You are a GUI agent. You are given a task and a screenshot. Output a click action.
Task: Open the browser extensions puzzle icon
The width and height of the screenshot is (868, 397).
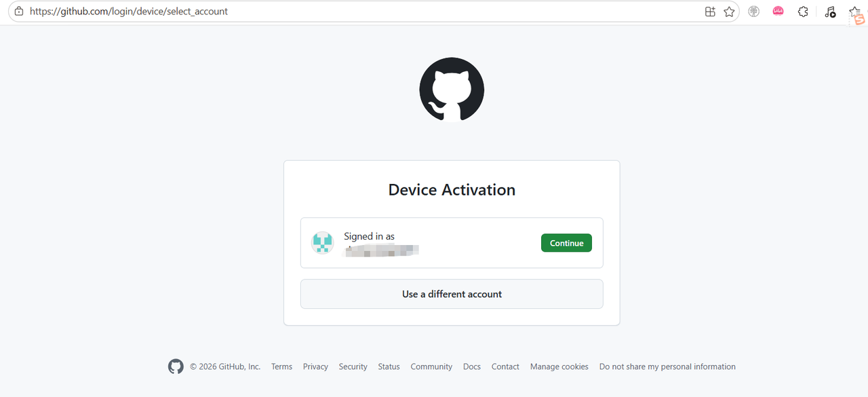pyautogui.click(x=803, y=12)
